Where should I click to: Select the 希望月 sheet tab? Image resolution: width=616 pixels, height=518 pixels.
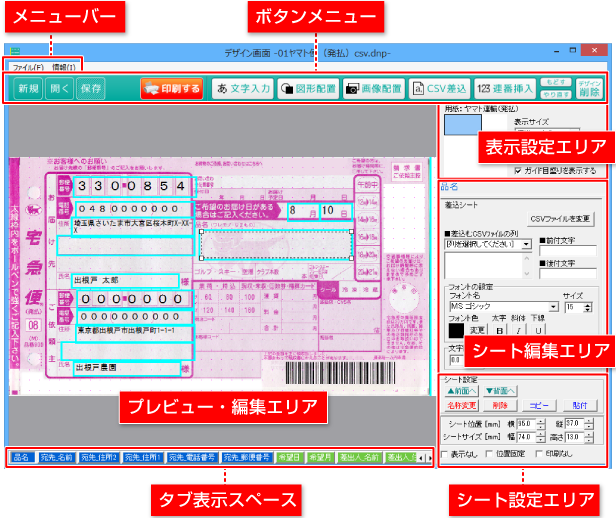tap(320, 458)
